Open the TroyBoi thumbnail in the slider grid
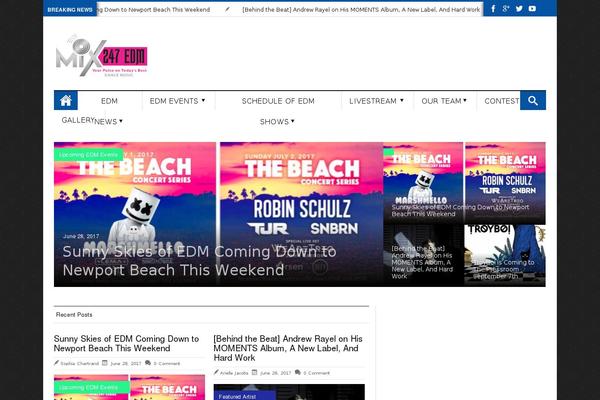The image size is (600, 400). pos(505,256)
